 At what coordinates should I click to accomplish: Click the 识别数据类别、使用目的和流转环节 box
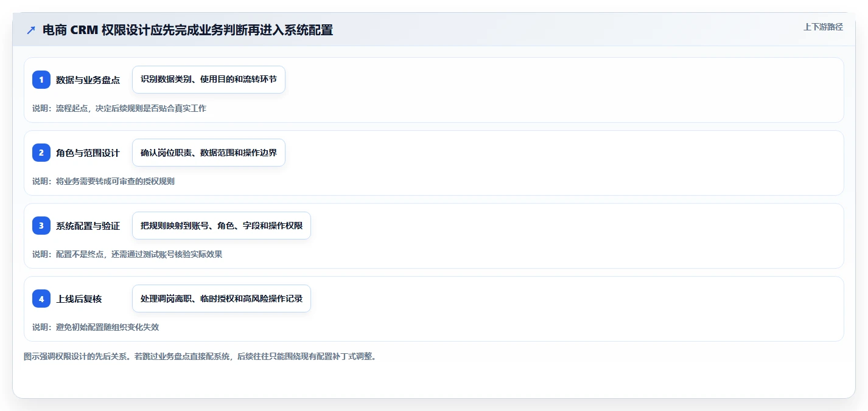point(209,80)
